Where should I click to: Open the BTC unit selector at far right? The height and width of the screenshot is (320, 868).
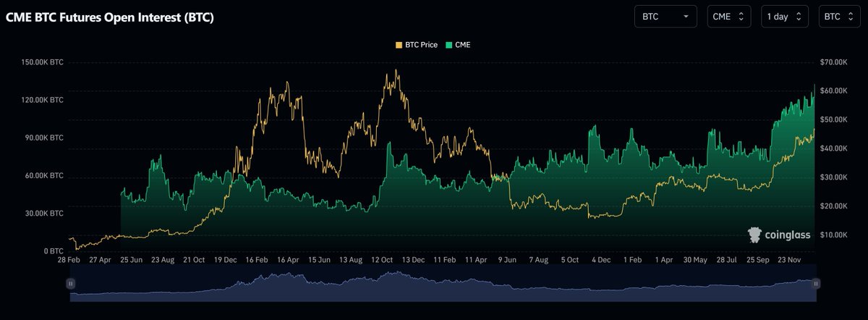pyautogui.click(x=840, y=16)
